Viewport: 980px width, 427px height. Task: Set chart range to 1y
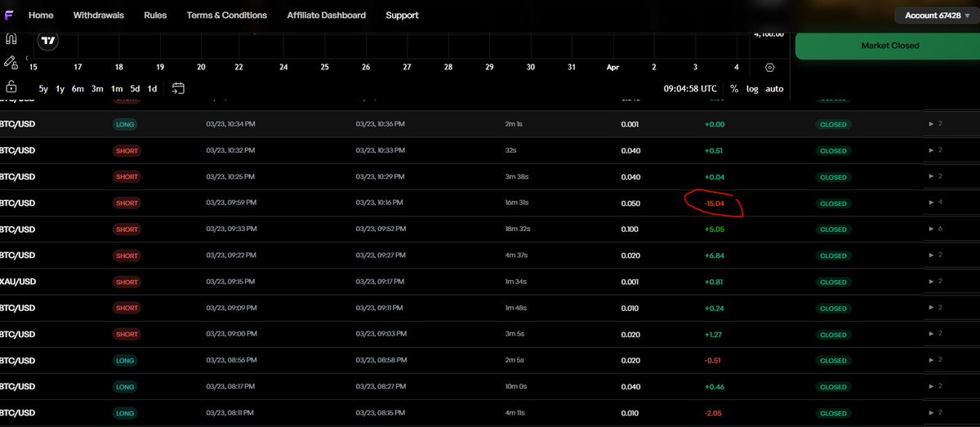coord(60,88)
